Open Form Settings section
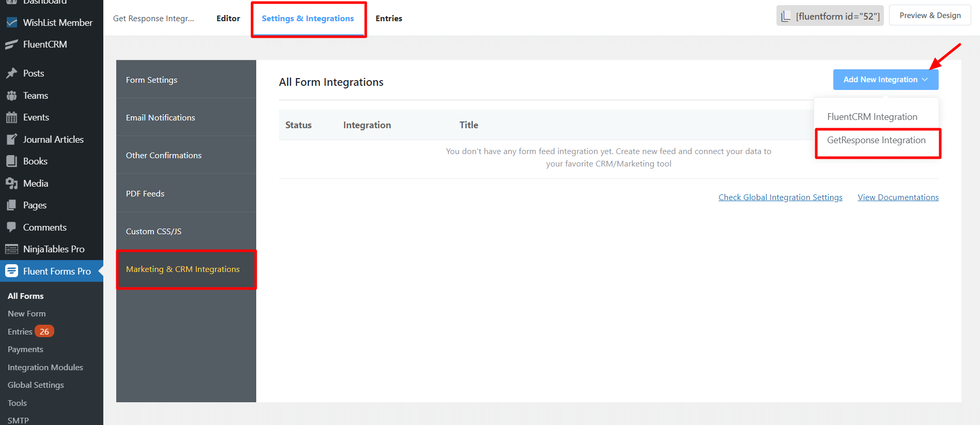This screenshot has height=425, width=980. (186, 80)
